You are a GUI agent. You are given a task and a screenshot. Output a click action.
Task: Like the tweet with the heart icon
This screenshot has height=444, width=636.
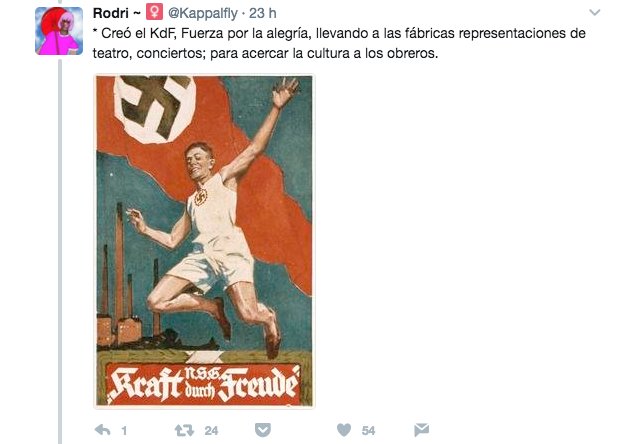coord(344,430)
